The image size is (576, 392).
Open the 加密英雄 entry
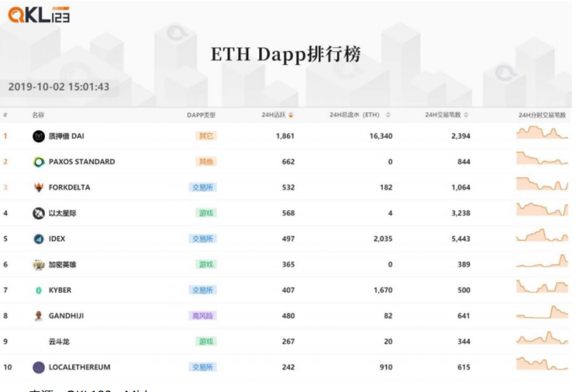63,265
